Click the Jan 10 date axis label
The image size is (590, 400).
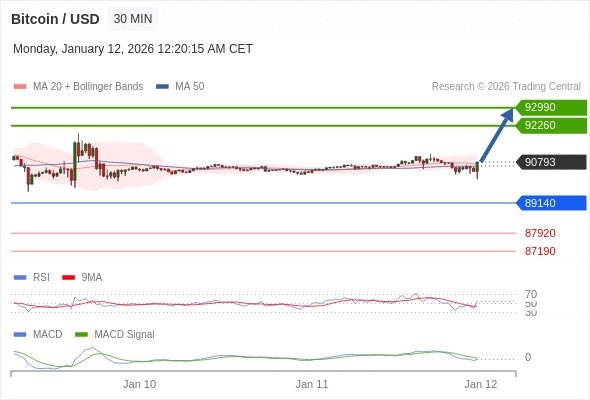pyautogui.click(x=139, y=384)
